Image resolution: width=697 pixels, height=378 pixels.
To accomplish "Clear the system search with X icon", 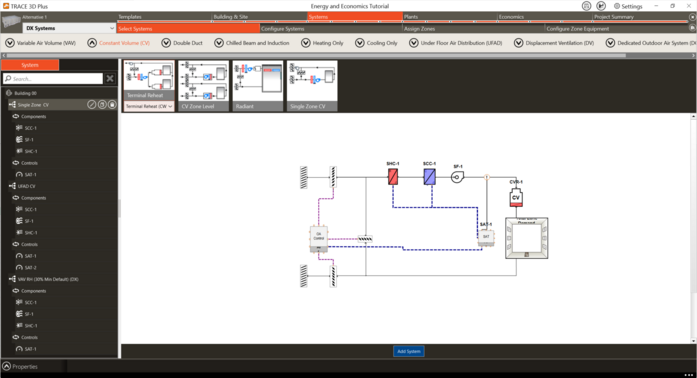I will tap(110, 79).
